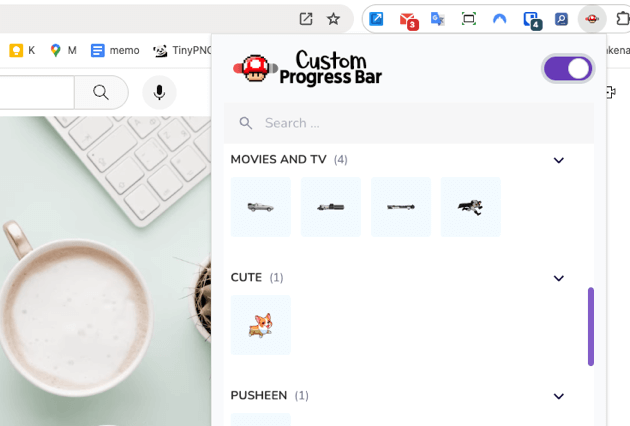Open the blue arrow extension icon

[x=376, y=18]
